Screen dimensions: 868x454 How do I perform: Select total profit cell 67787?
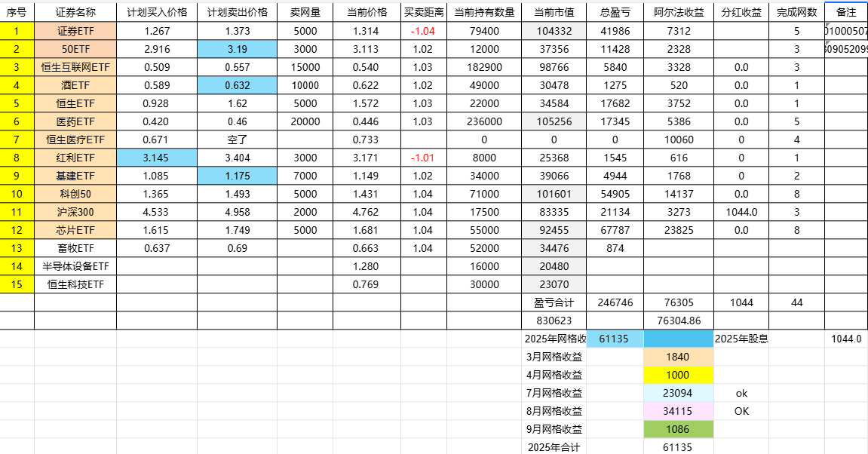click(x=615, y=230)
